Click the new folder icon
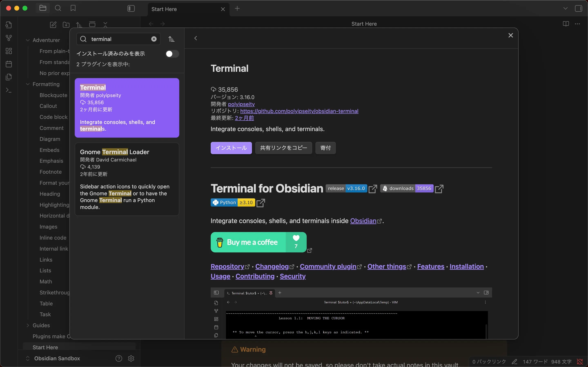The height and width of the screenshot is (367, 588). 66,24
